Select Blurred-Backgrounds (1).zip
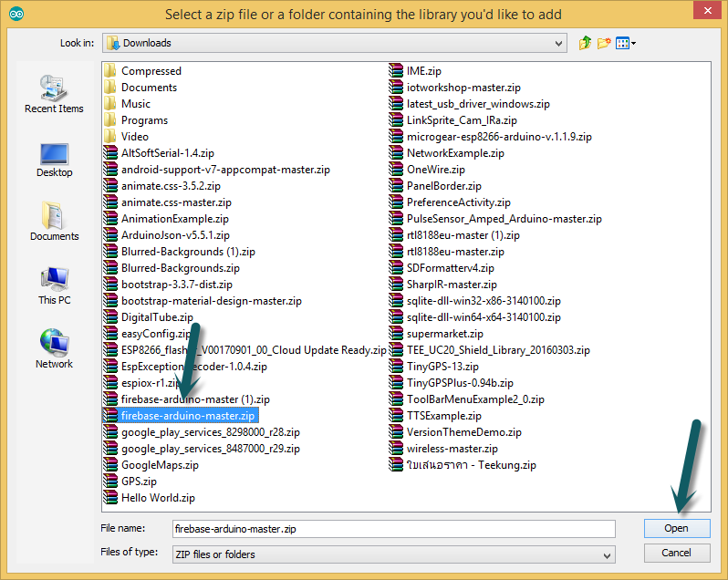The height and width of the screenshot is (580, 728). (180, 252)
